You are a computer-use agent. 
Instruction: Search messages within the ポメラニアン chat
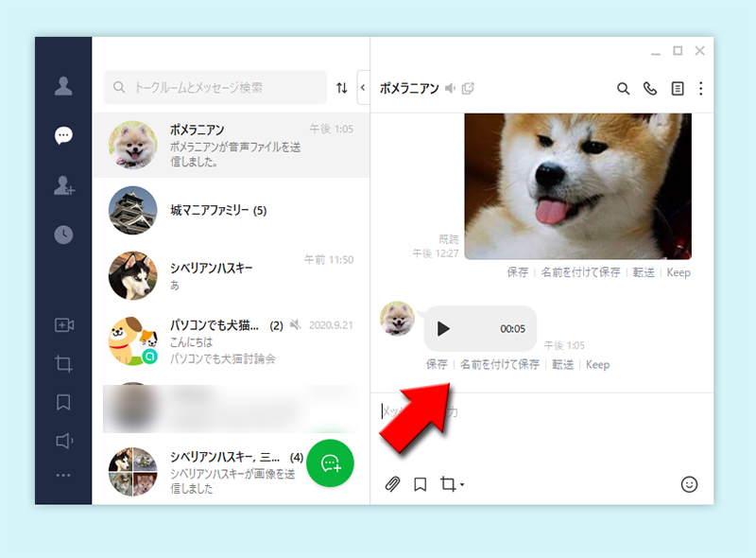click(624, 87)
